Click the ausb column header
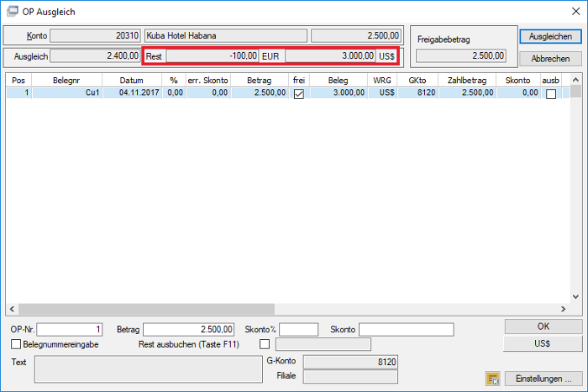588x392 pixels. [551, 81]
